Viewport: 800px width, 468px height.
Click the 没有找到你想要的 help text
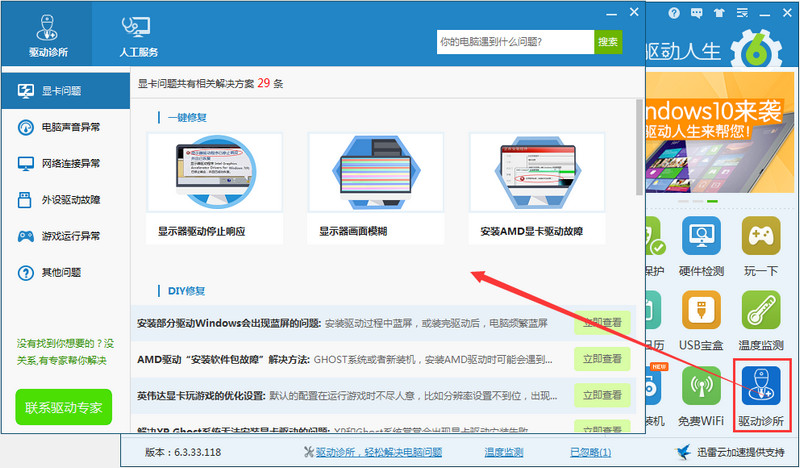click(x=65, y=352)
